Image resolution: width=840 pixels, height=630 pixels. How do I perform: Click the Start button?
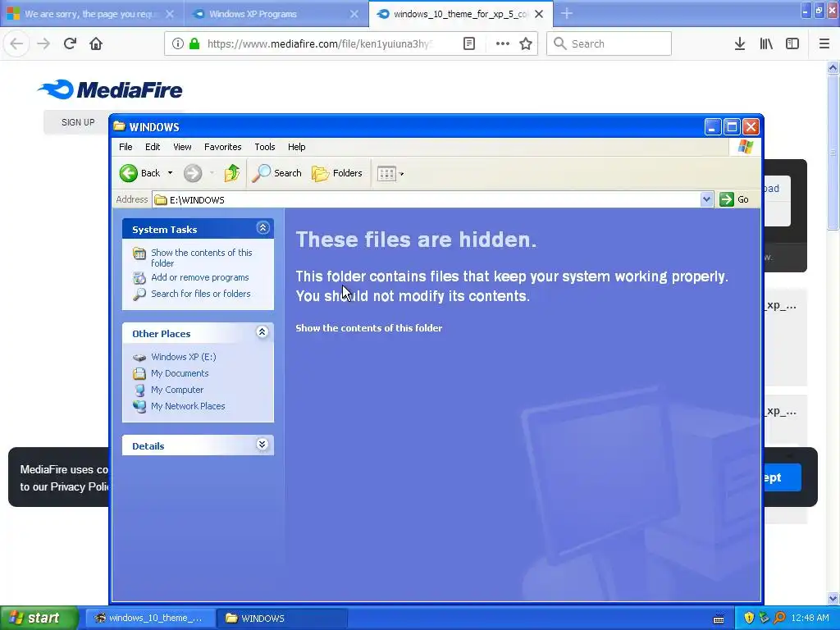(39, 618)
